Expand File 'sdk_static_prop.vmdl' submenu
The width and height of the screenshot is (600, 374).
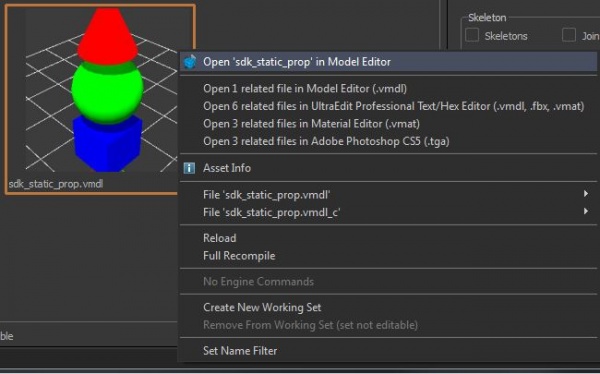pyautogui.click(x=388, y=195)
